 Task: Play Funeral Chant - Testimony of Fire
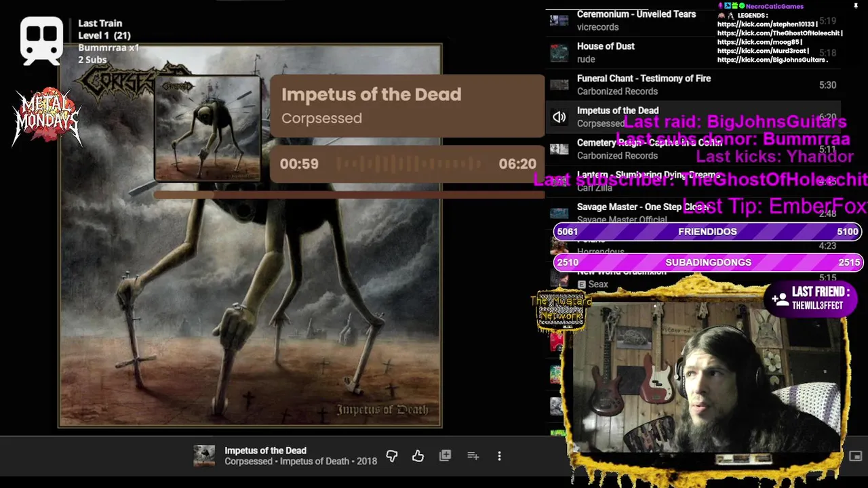[x=644, y=79]
